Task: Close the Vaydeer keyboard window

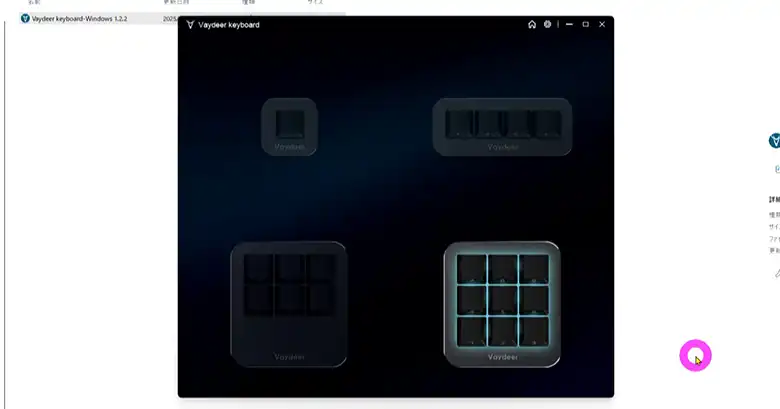Action: [x=602, y=24]
